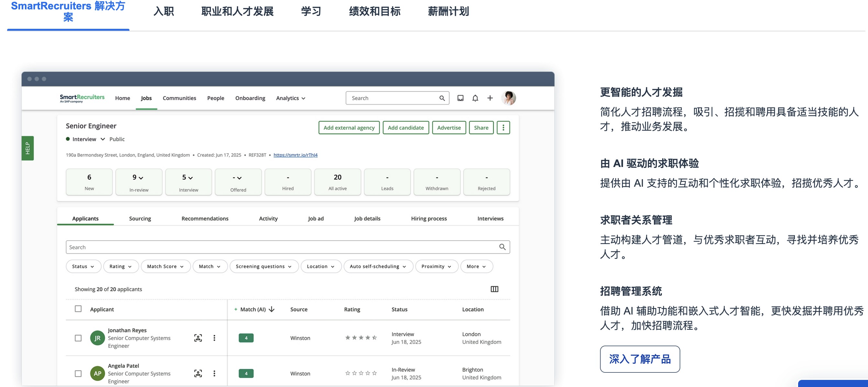Expand the Analytics menu
This screenshot has width=868, height=387.
290,98
